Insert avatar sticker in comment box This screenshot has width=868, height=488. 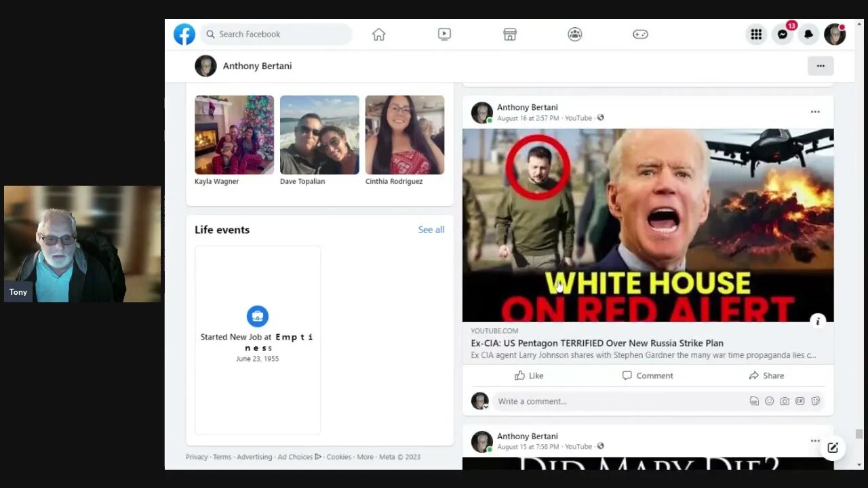(754, 401)
